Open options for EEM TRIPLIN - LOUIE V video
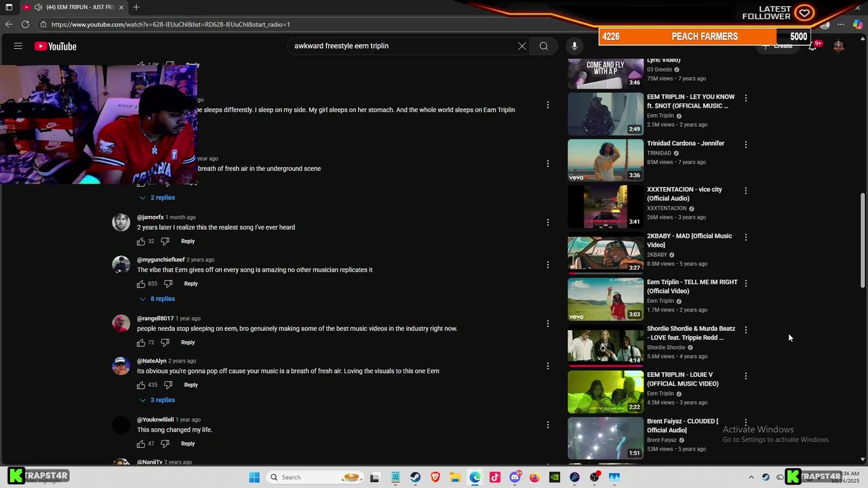This screenshot has width=868, height=488. [746, 375]
